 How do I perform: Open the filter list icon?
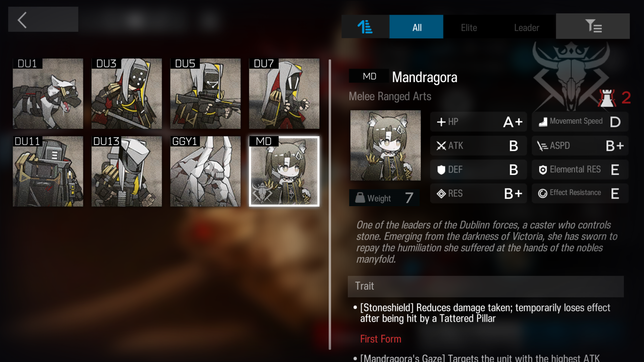[593, 26]
